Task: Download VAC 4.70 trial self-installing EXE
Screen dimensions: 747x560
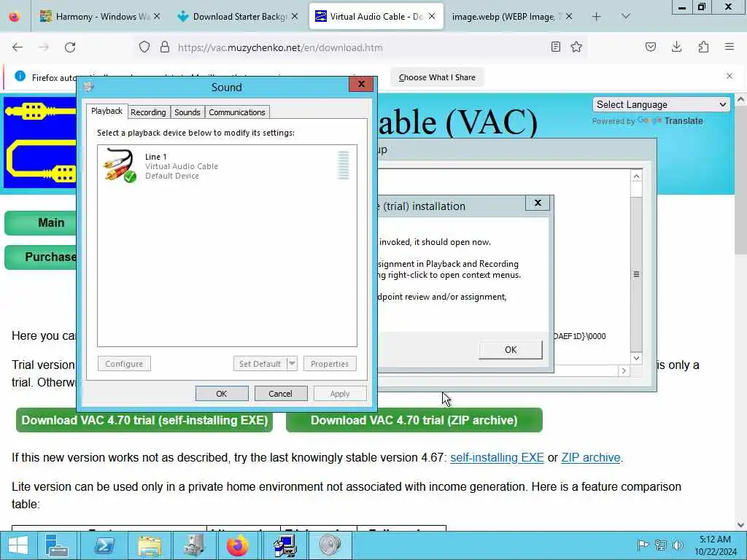Action: [144, 421]
